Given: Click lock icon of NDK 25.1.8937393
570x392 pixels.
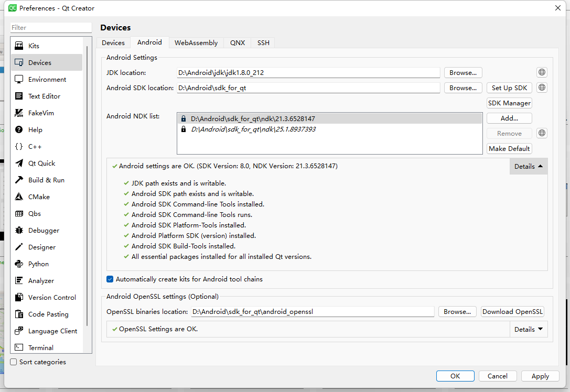Looking at the screenshot, I should click(x=184, y=129).
